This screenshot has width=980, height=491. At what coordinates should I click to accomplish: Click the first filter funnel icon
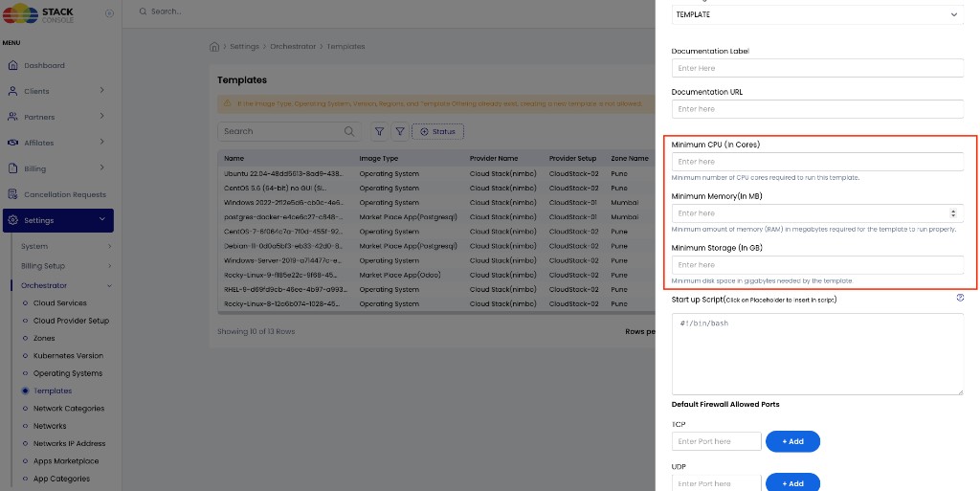pos(379,131)
